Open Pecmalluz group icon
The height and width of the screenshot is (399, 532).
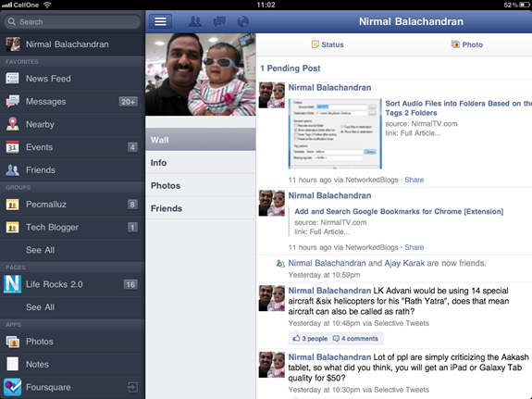tap(13, 205)
